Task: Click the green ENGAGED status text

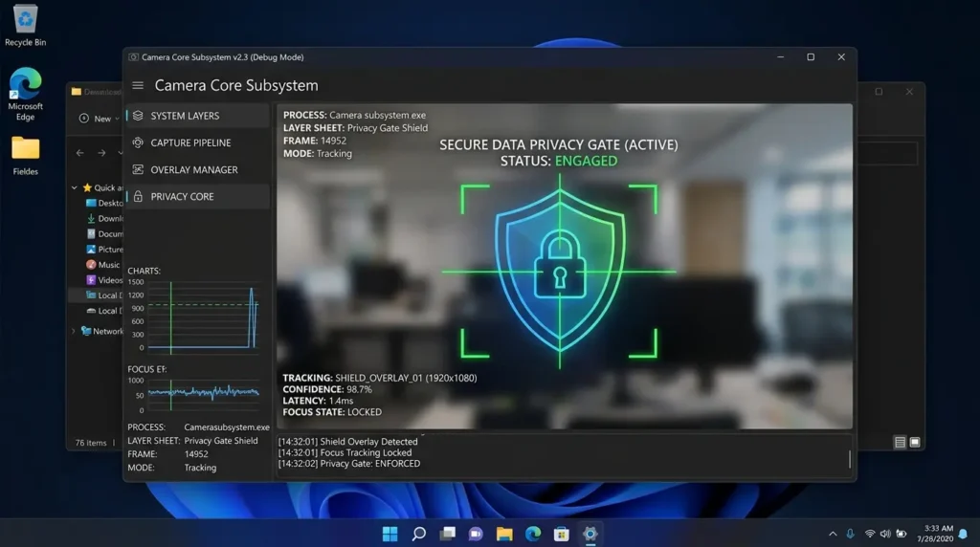Action: tap(586, 161)
